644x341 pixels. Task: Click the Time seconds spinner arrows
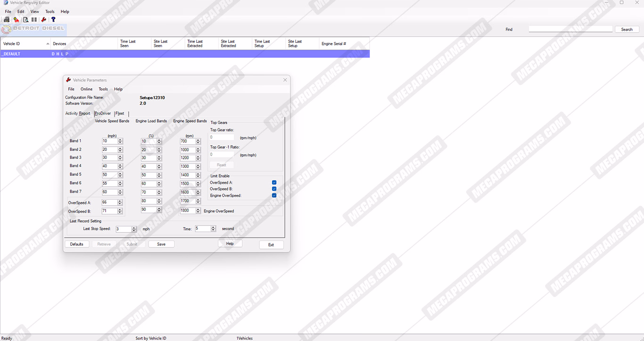213,229
